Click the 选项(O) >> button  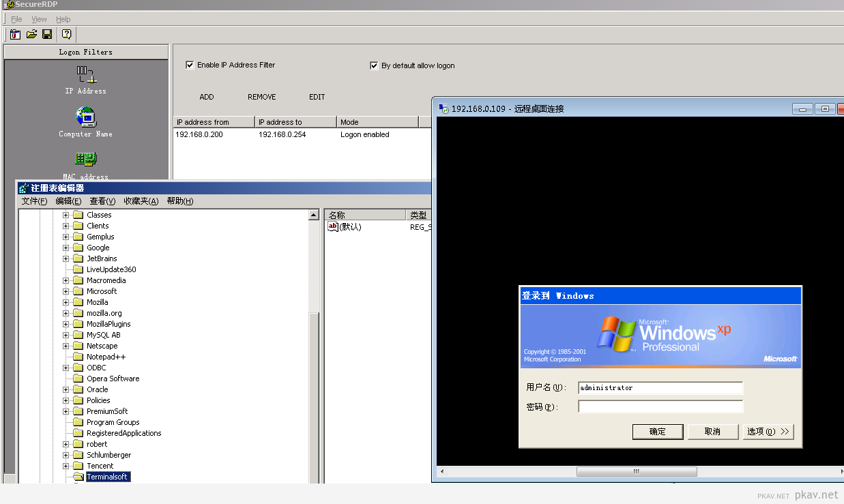(768, 432)
